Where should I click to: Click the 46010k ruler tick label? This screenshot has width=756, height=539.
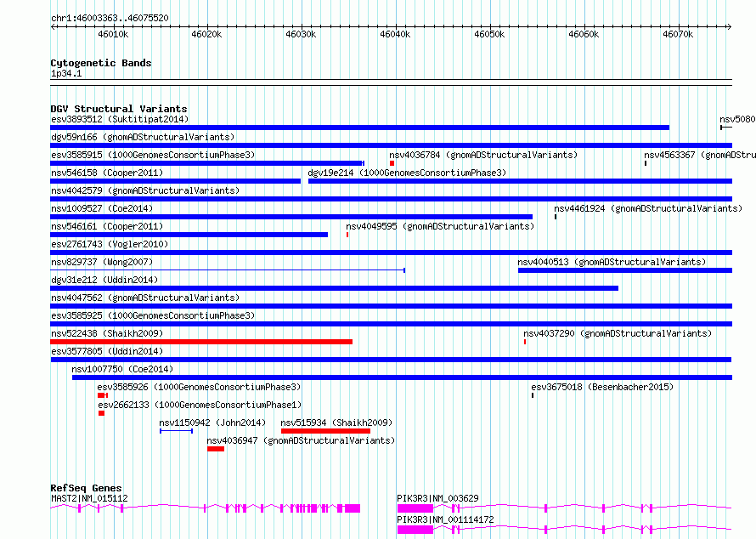[113, 34]
